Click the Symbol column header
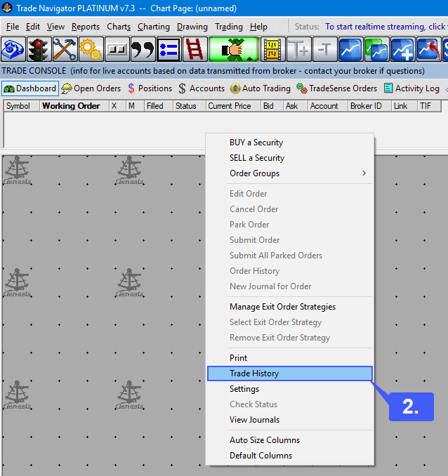Viewport: 448px width, 476px height. pos(22,106)
